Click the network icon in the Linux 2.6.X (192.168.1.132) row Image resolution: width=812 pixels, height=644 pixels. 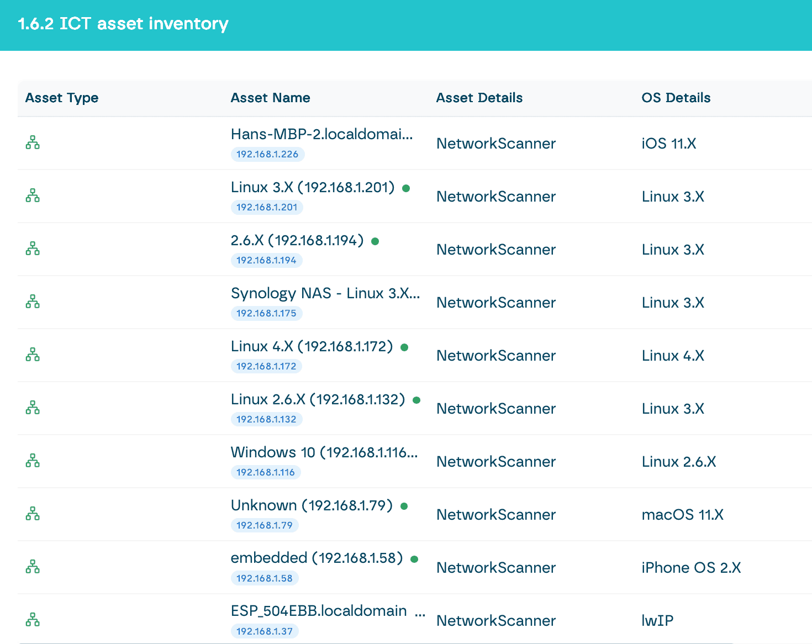tap(33, 408)
